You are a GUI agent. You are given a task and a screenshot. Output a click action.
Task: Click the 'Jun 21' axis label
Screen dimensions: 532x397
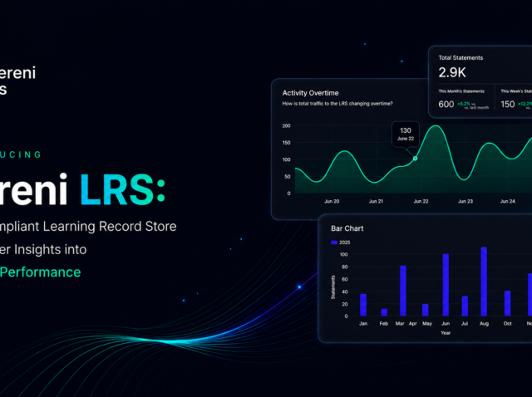pos(376,201)
